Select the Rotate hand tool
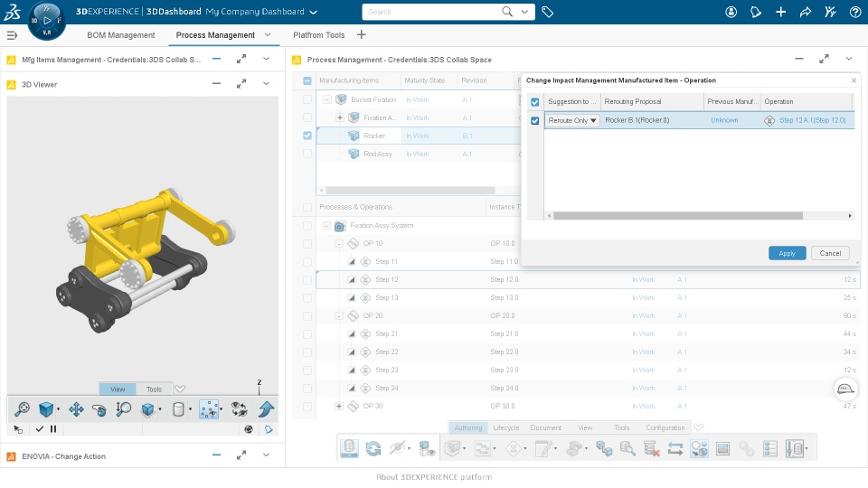868x488 pixels. point(99,409)
